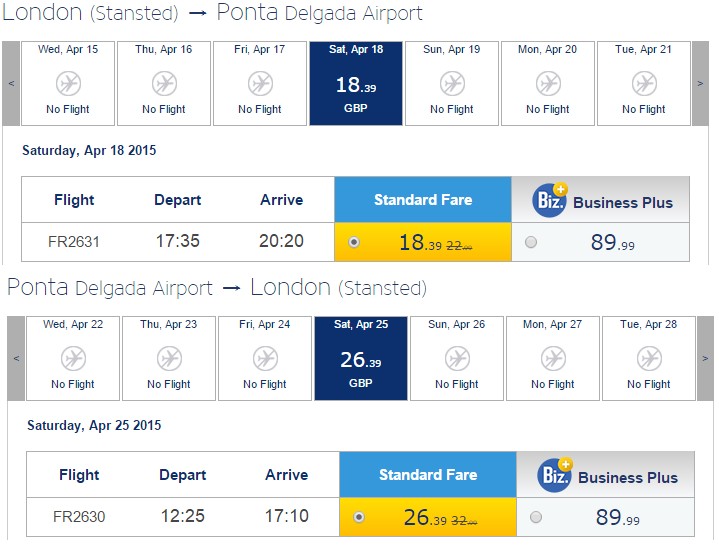Click no-flight plane icon for Fri, Apr 24
Screen dimensions: 719x546
[x=265, y=358]
